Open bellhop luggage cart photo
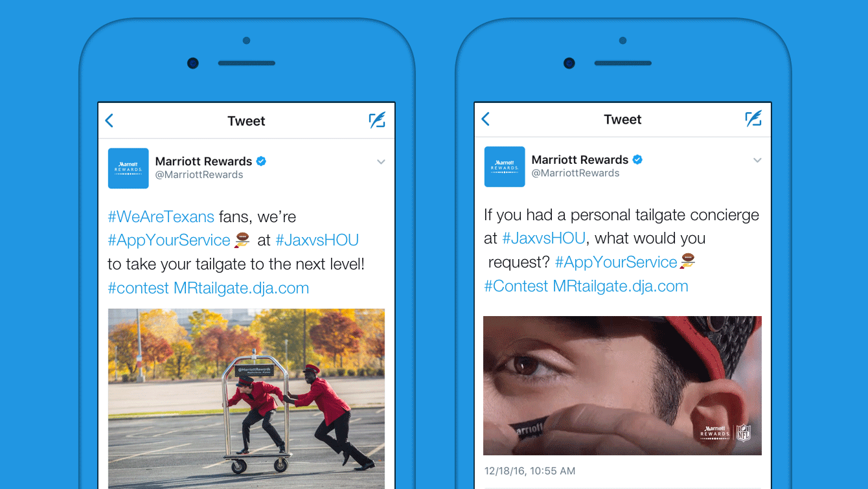This screenshot has width=868, height=489. coord(246,398)
